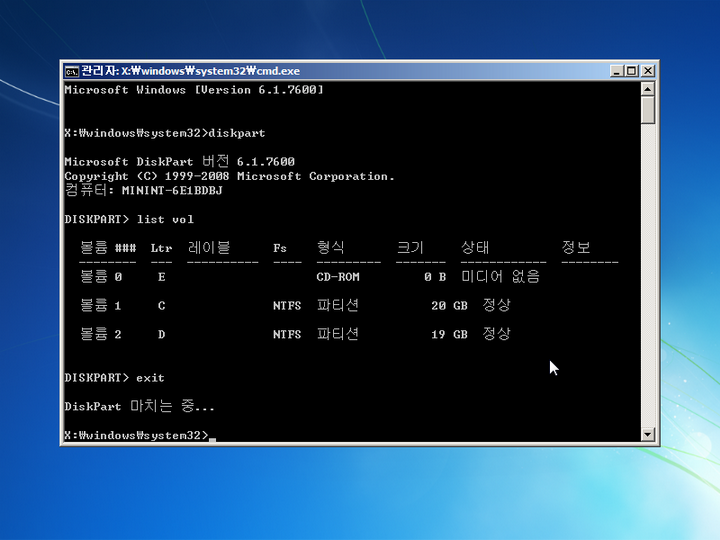This screenshot has height=540, width=720.
Task: Click the '레이블' column header
Action: 209,248
